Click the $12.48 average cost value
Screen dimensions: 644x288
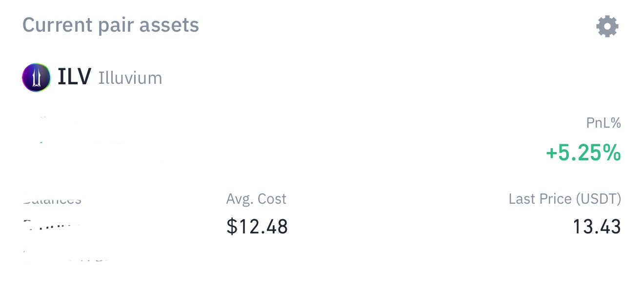pyautogui.click(x=257, y=227)
